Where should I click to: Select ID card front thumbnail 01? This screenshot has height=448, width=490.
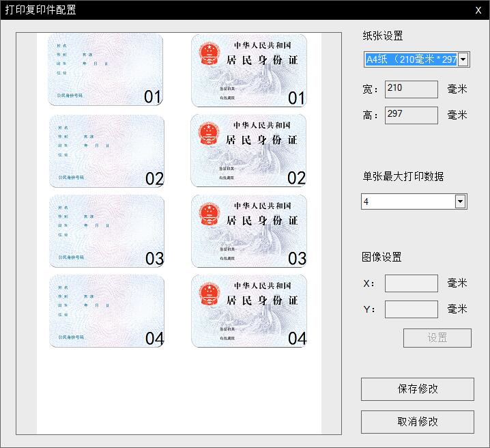tap(105, 70)
